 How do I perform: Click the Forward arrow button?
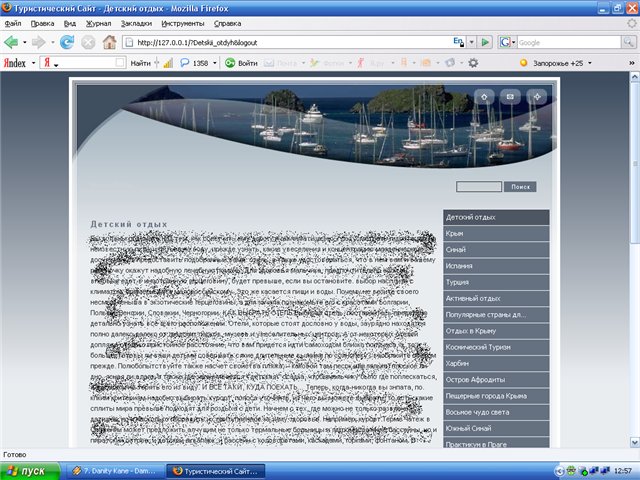38,42
